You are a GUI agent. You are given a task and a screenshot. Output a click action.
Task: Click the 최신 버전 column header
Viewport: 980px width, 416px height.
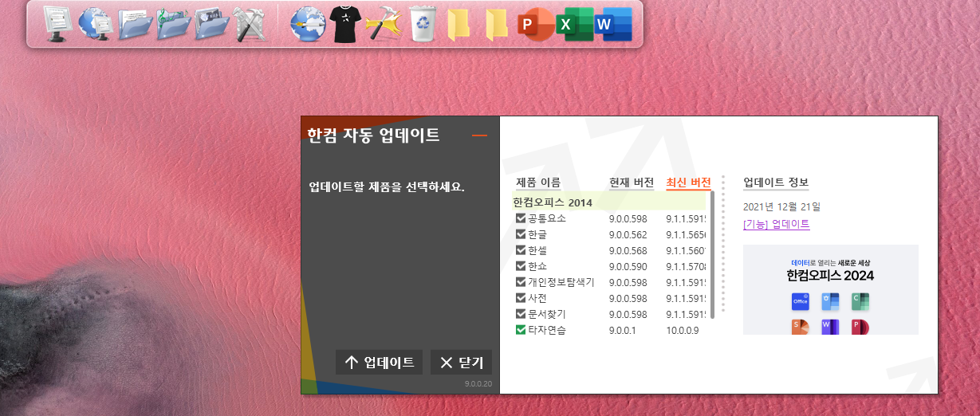coord(688,182)
